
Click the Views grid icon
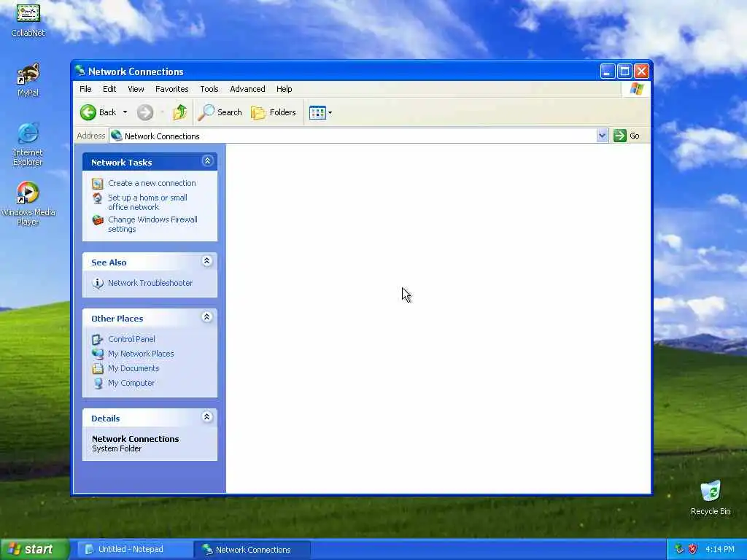click(317, 113)
